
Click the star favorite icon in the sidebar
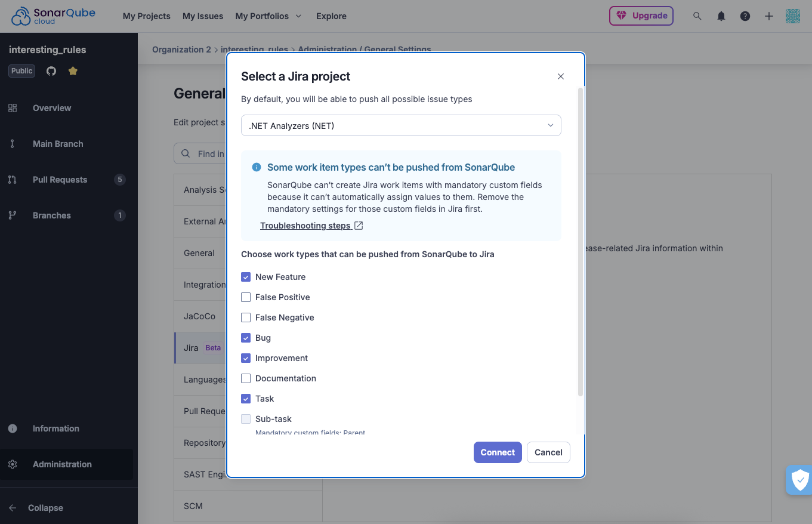point(72,70)
